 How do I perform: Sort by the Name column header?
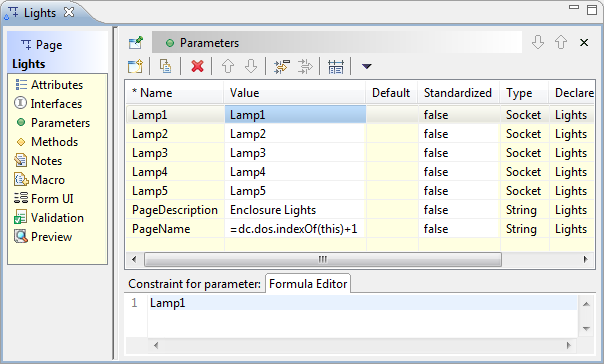tap(174, 93)
